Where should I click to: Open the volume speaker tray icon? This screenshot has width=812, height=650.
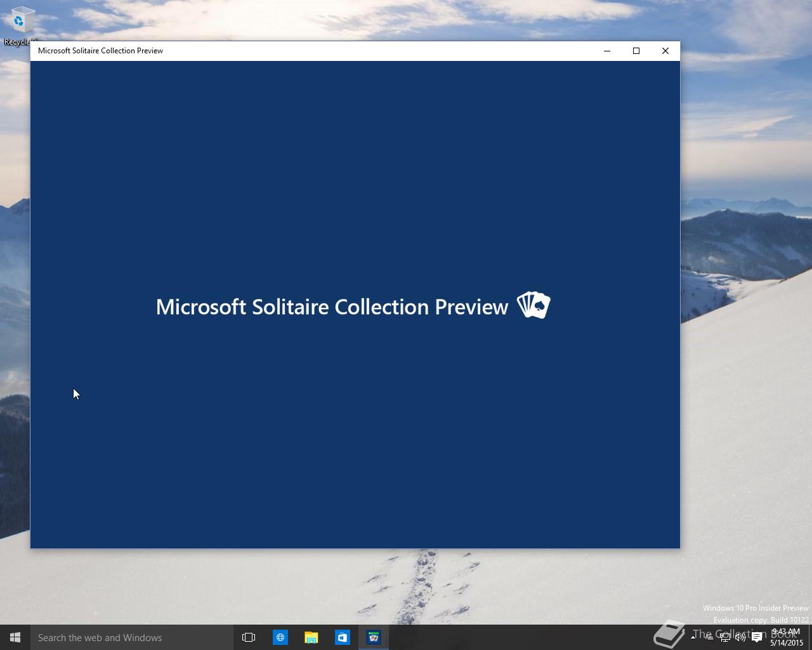[x=740, y=637]
